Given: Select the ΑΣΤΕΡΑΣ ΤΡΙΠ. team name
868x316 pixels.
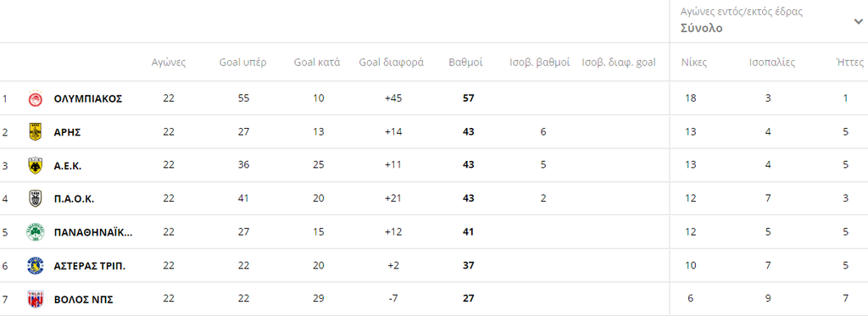Looking at the screenshot, I should click(x=90, y=266).
